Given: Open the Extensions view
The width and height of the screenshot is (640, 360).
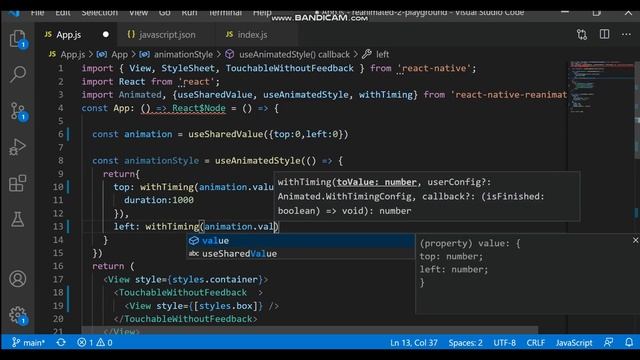Looking at the screenshot, I should coord(18,183).
